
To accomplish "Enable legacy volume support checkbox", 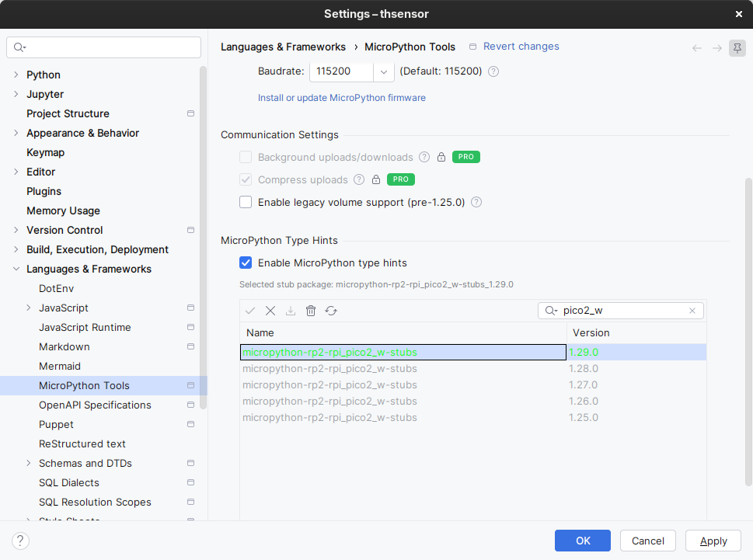I will [246, 202].
